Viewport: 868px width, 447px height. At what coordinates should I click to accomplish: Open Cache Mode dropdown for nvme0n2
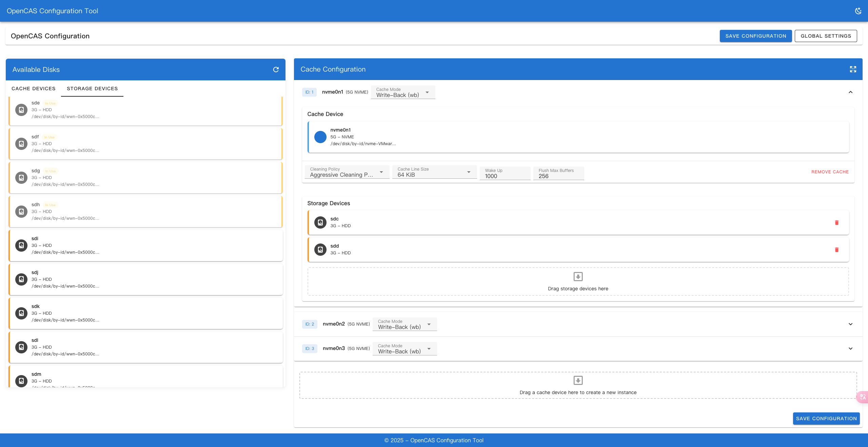405,324
